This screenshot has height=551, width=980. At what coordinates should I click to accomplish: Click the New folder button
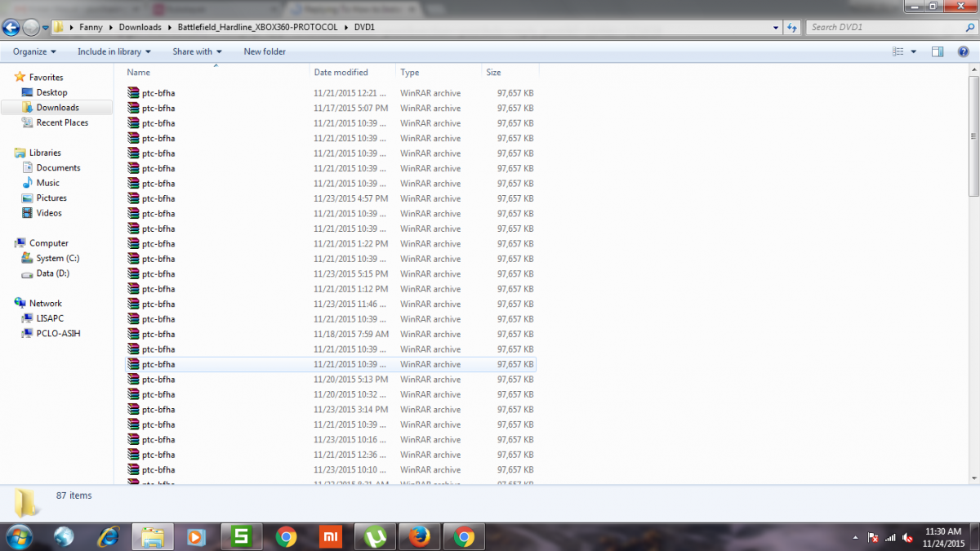(265, 51)
